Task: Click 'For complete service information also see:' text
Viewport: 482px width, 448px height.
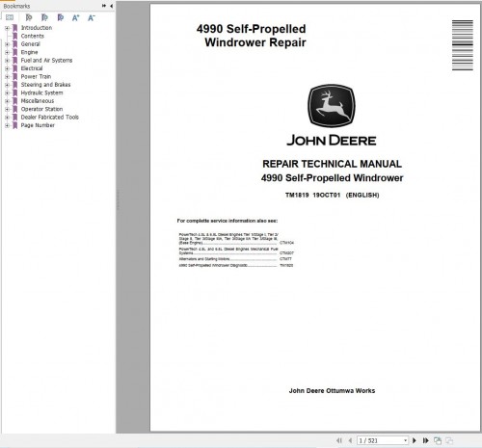Action: click(228, 221)
